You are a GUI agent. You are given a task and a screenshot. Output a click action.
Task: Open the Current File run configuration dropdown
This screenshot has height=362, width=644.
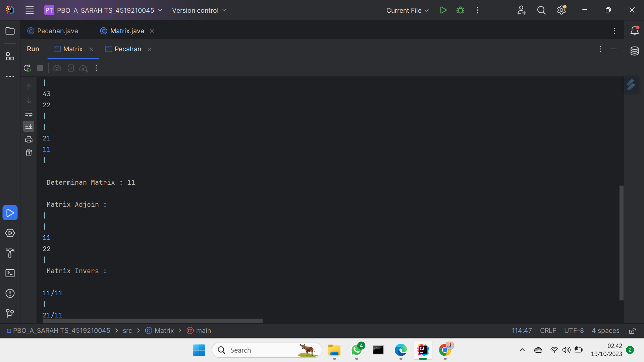pos(407,10)
